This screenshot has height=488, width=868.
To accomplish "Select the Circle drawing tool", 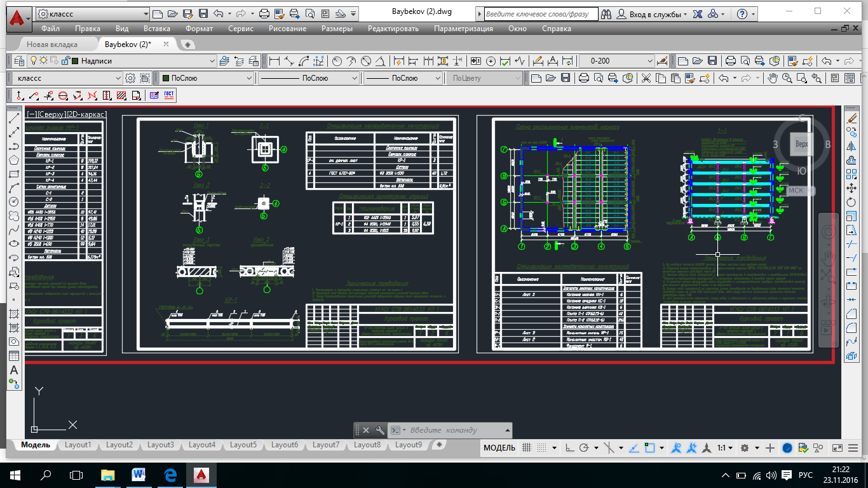I will coord(13,202).
